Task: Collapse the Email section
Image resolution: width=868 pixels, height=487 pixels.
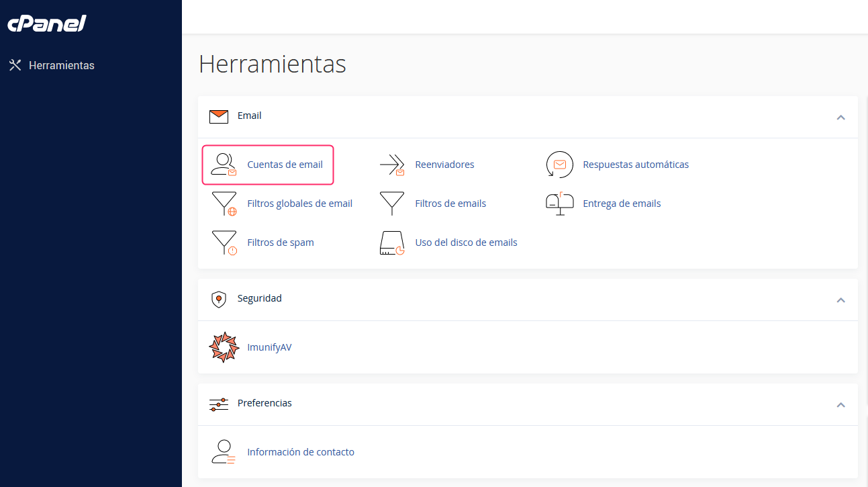Action: click(x=840, y=118)
